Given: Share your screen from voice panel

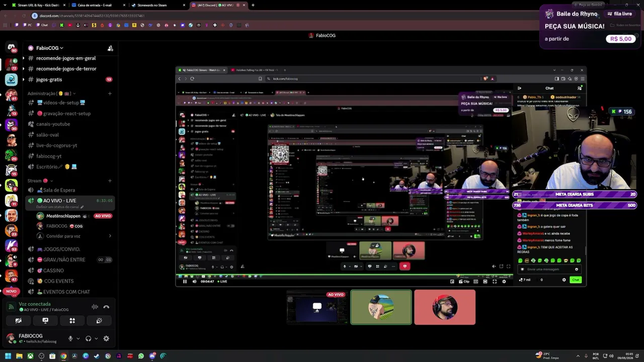Looking at the screenshot, I should click(x=45, y=320).
